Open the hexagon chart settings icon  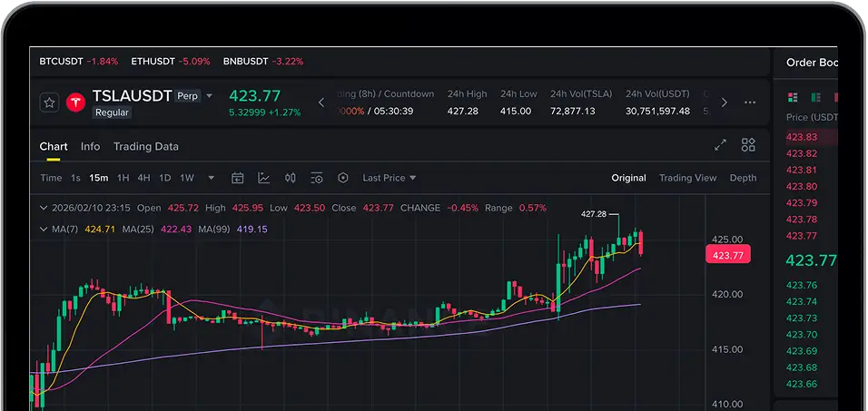pos(343,178)
